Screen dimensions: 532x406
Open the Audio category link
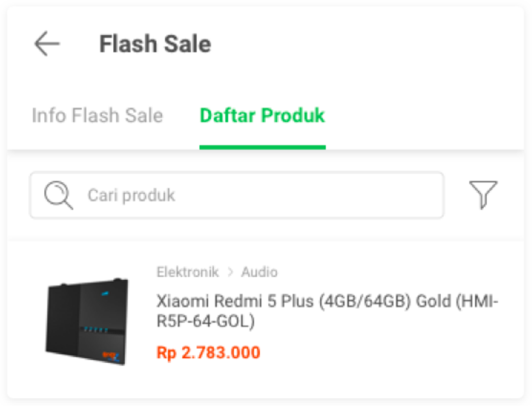pyautogui.click(x=259, y=272)
